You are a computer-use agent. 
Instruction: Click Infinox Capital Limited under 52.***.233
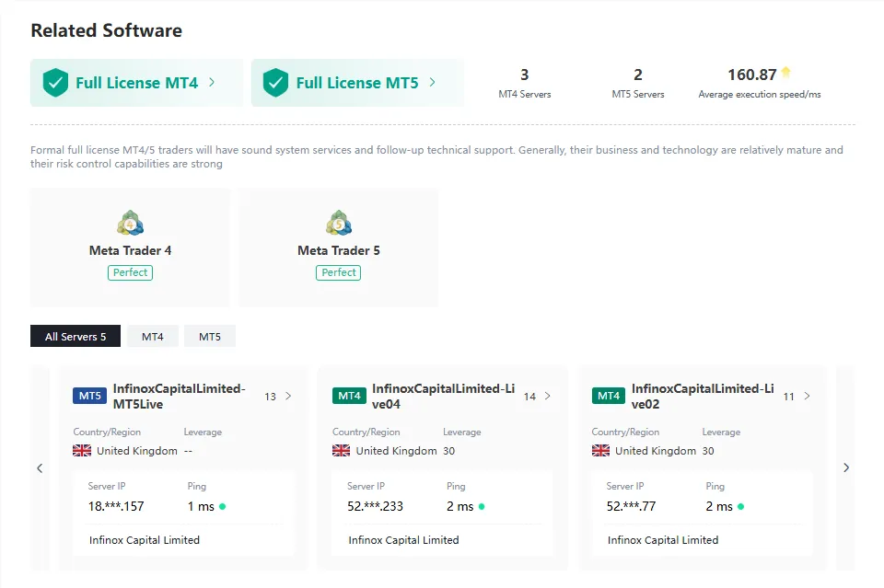tap(403, 540)
